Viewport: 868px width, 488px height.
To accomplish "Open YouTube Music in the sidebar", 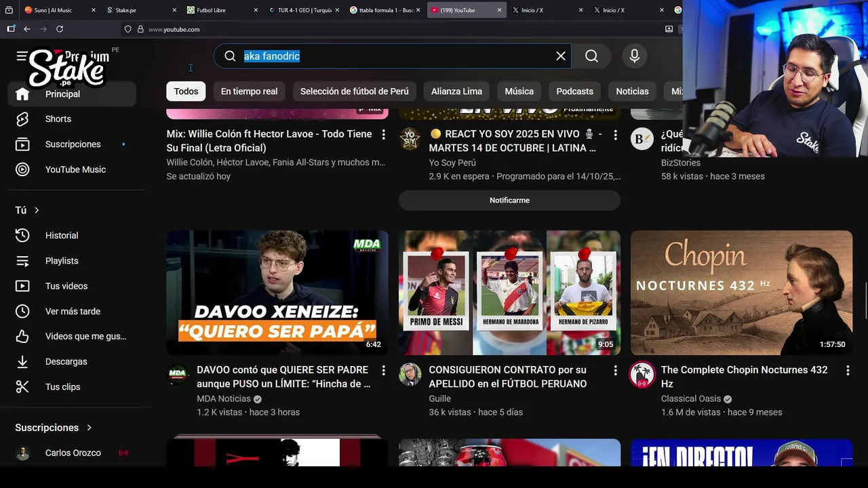I will coord(72,169).
